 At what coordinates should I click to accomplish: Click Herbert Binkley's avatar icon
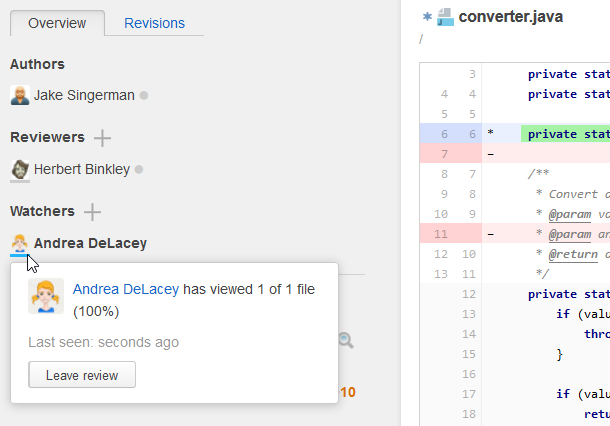click(20, 170)
